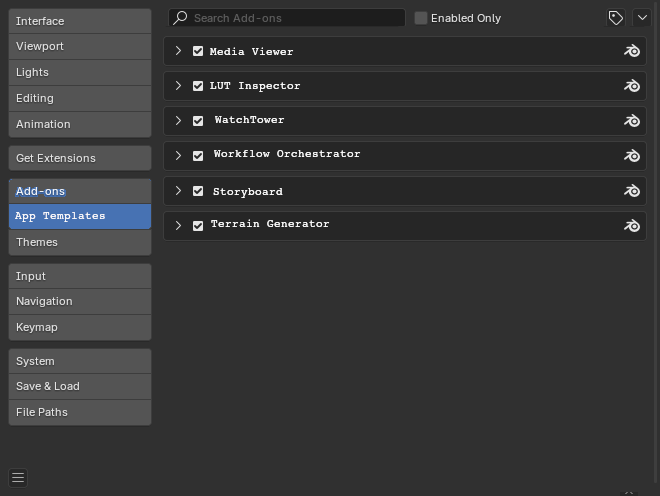Click the WatchTower add-on name
Image resolution: width=660 pixels, height=496 pixels.
[249, 120]
